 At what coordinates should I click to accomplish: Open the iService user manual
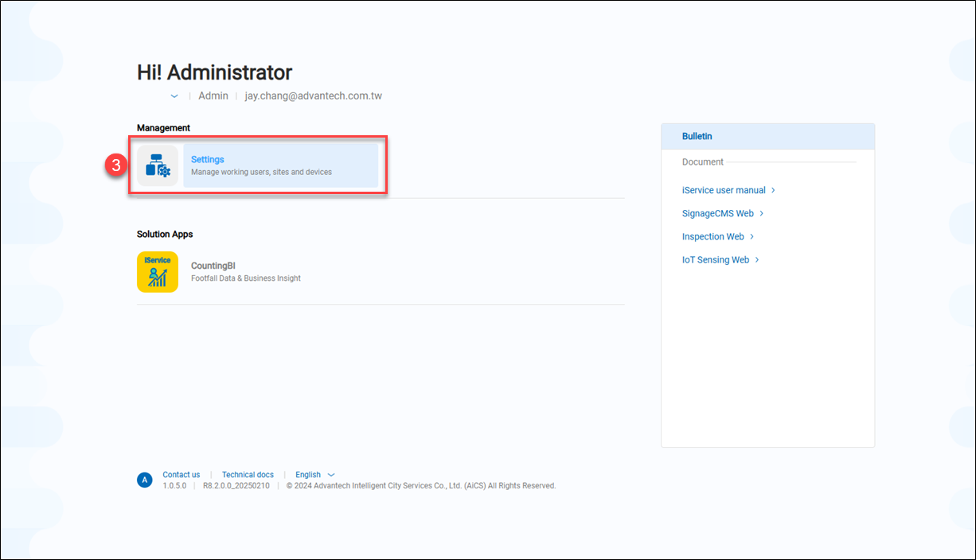coord(723,190)
